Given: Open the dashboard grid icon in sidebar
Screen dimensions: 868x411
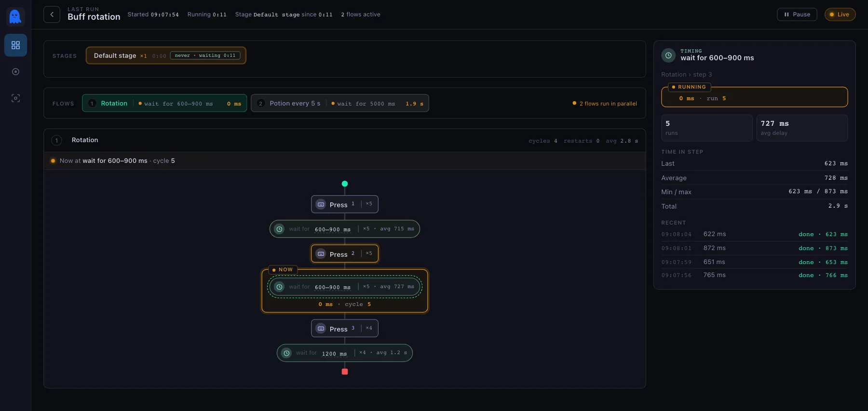Looking at the screenshot, I should click(x=15, y=45).
